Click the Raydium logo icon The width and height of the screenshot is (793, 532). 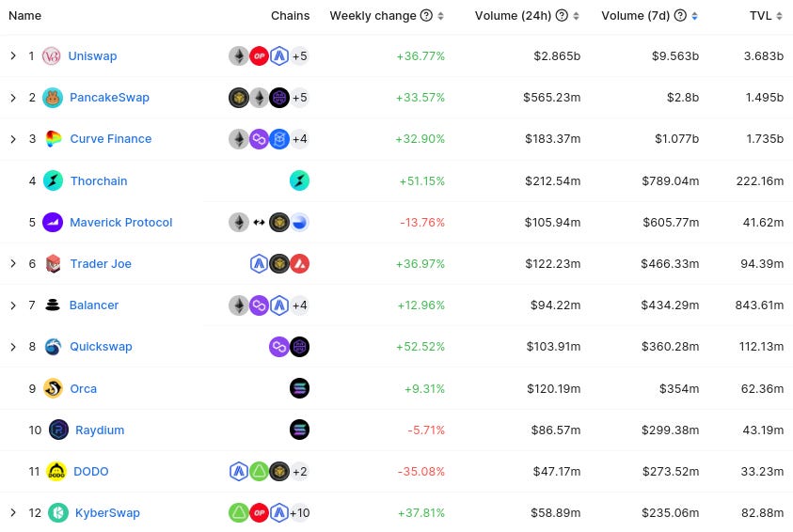[x=58, y=430]
